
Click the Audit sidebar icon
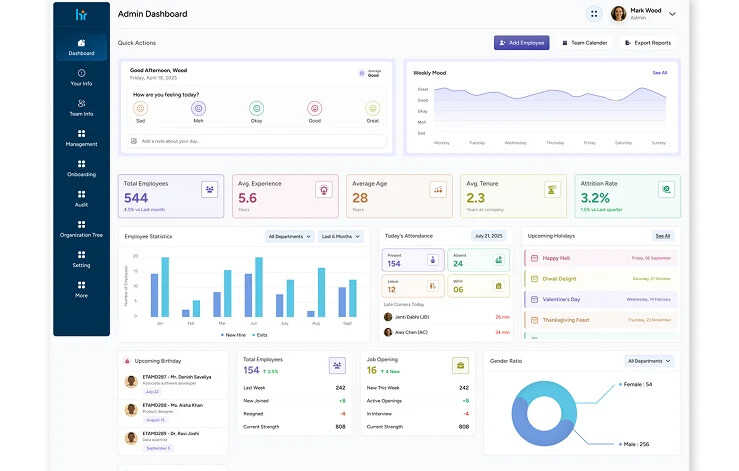point(81,198)
